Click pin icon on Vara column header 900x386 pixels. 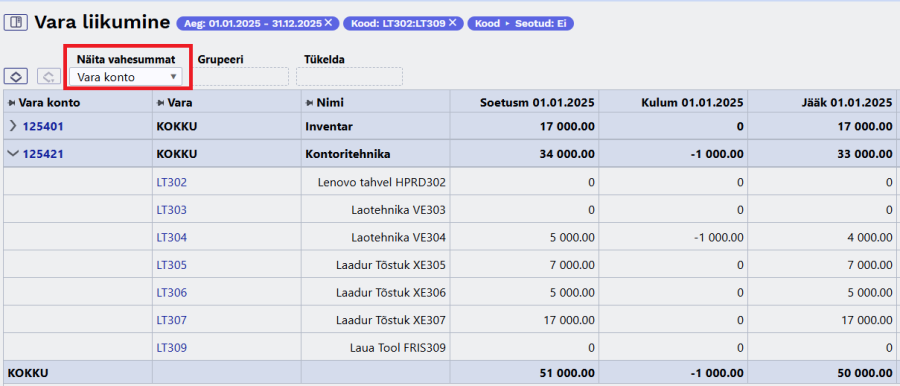pos(161,103)
